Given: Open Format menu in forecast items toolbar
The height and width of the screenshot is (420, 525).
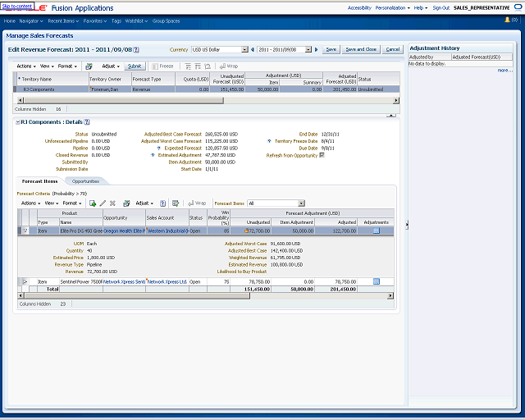Looking at the screenshot, I should click(72, 203).
